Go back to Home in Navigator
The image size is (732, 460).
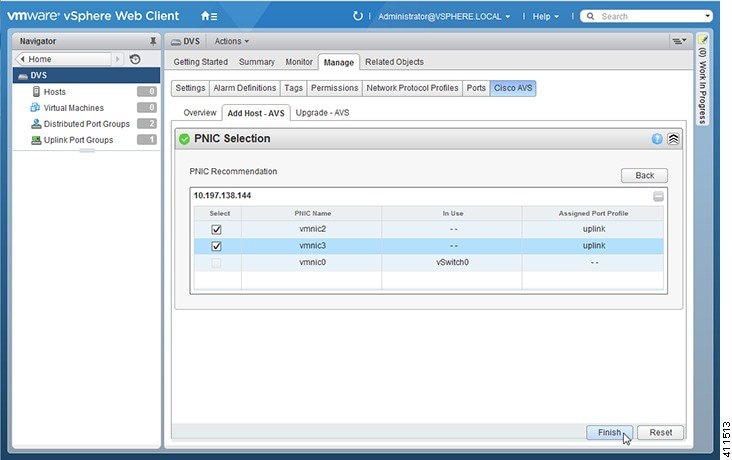63,59
